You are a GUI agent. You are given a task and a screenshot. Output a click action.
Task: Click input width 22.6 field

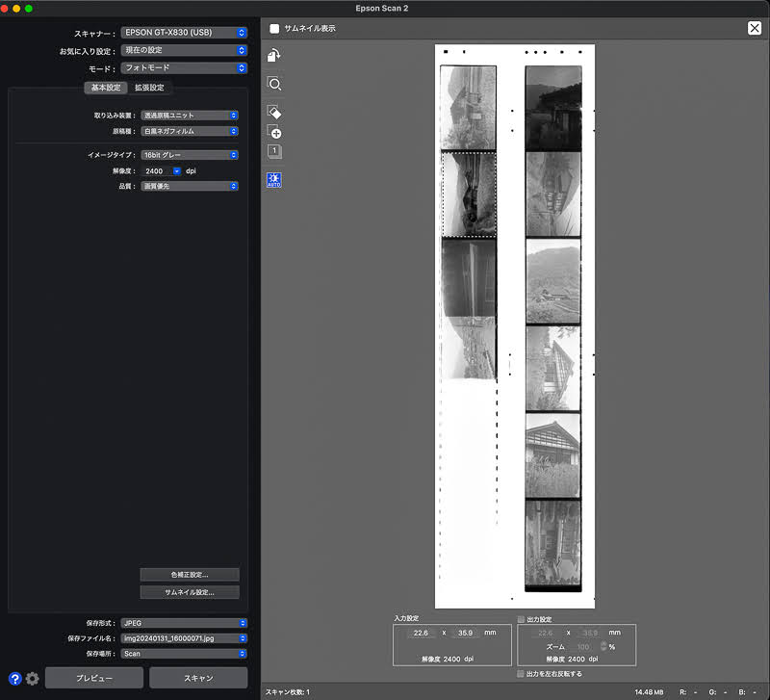pos(421,633)
